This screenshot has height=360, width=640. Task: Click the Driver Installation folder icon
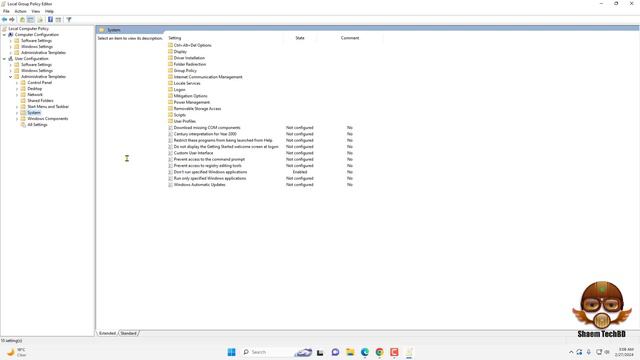[x=171, y=58]
